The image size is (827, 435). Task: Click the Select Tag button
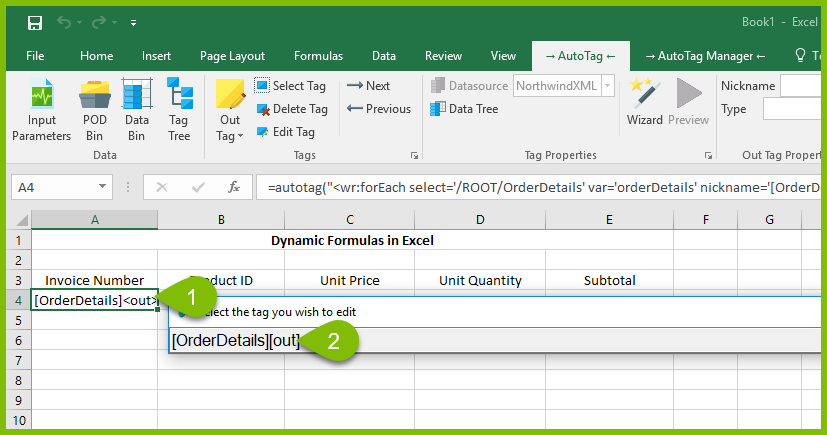291,85
